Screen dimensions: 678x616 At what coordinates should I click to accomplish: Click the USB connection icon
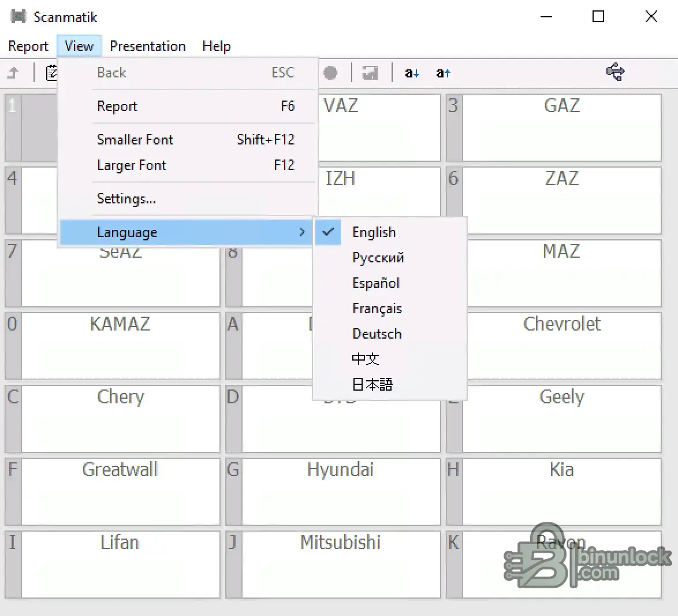coord(615,72)
